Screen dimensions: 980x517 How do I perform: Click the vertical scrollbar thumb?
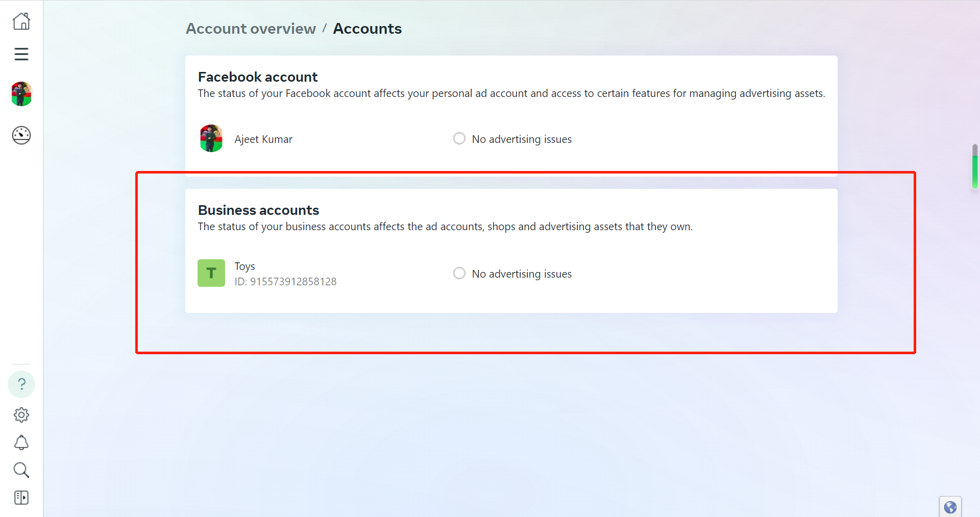click(x=975, y=167)
